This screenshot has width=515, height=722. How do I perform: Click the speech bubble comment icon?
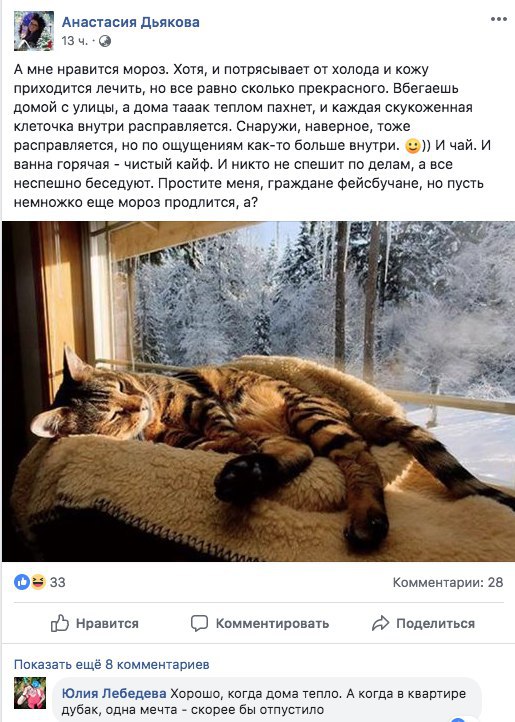pyautogui.click(x=199, y=623)
